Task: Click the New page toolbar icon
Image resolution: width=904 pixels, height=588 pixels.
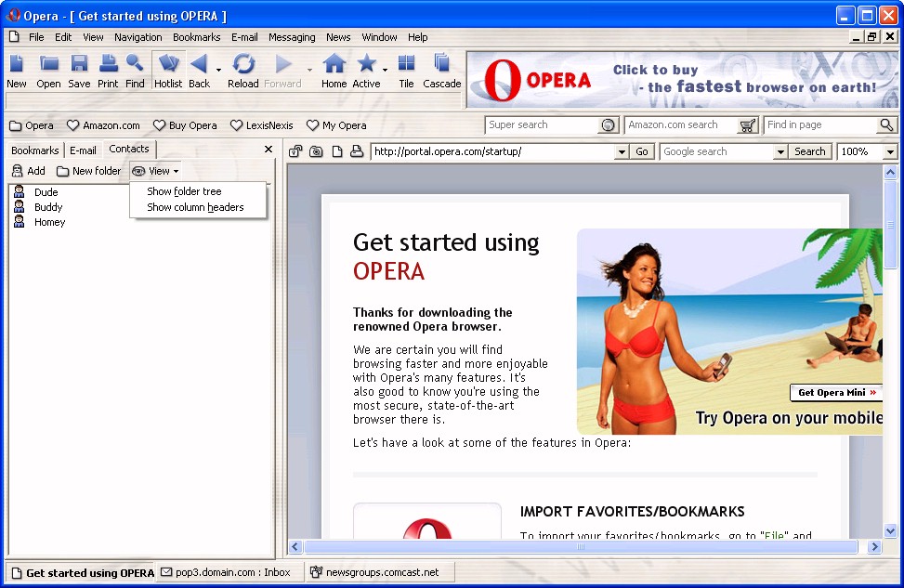Action: click(16, 71)
